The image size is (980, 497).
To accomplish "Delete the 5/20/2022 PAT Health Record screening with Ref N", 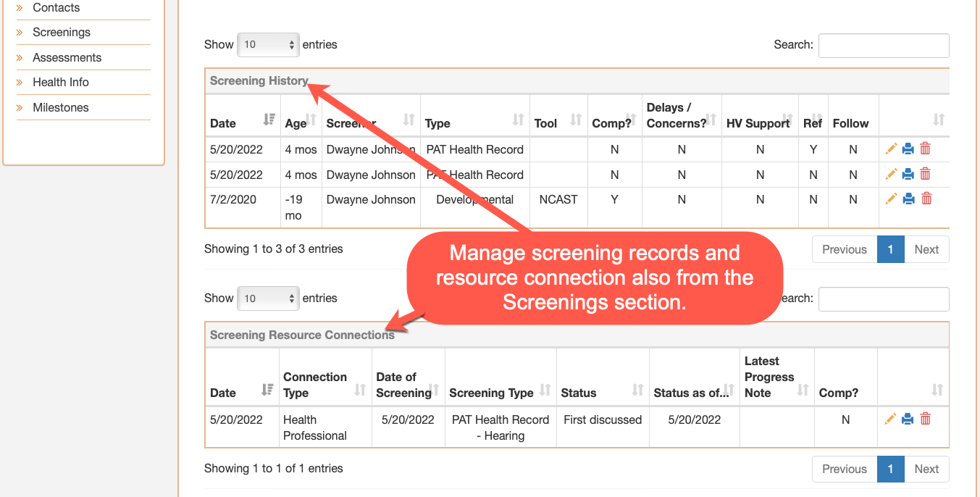I will pyautogui.click(x=925, y=174).
